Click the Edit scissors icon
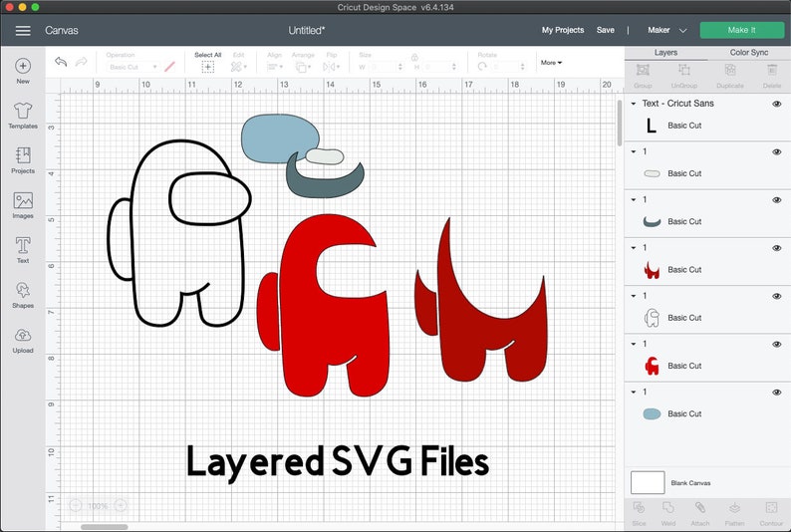Image resolution: width=791 pixels, height=532 pixels. [236, 67]
